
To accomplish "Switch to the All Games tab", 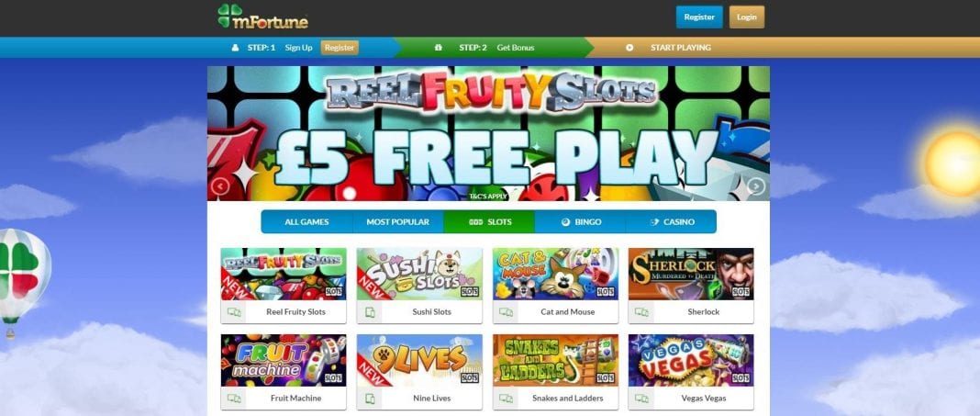I will click(x=306, y=222).
